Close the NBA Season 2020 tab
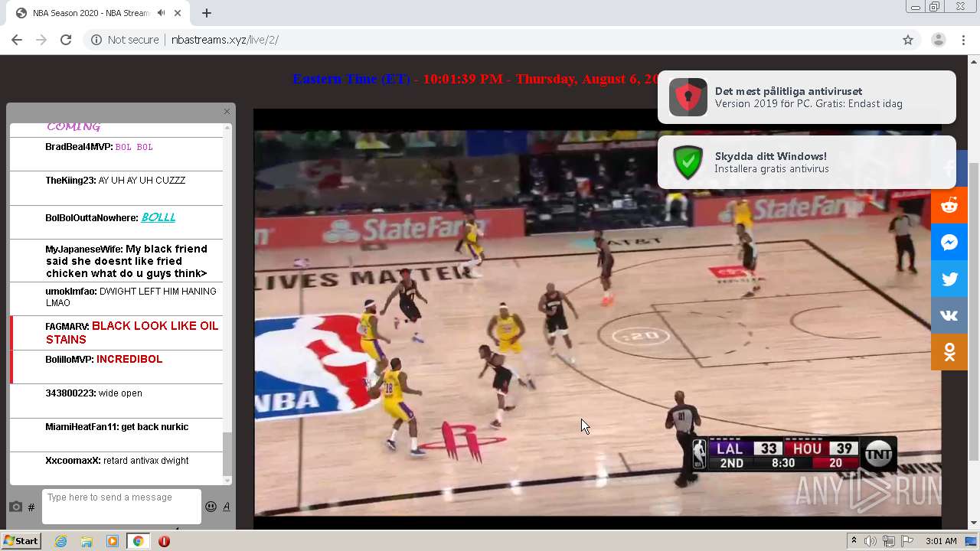Viewport: 980px width, 551px height. (x=178, y=13)
